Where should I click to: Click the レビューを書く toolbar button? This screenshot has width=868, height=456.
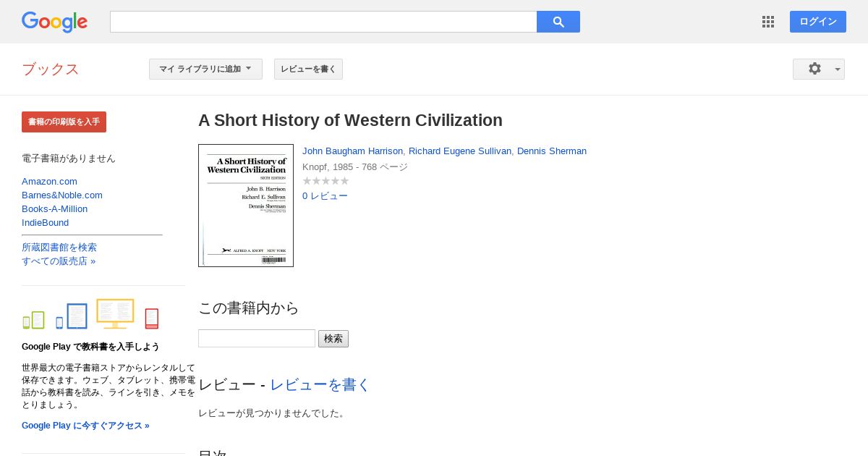[x=308, y=69]
